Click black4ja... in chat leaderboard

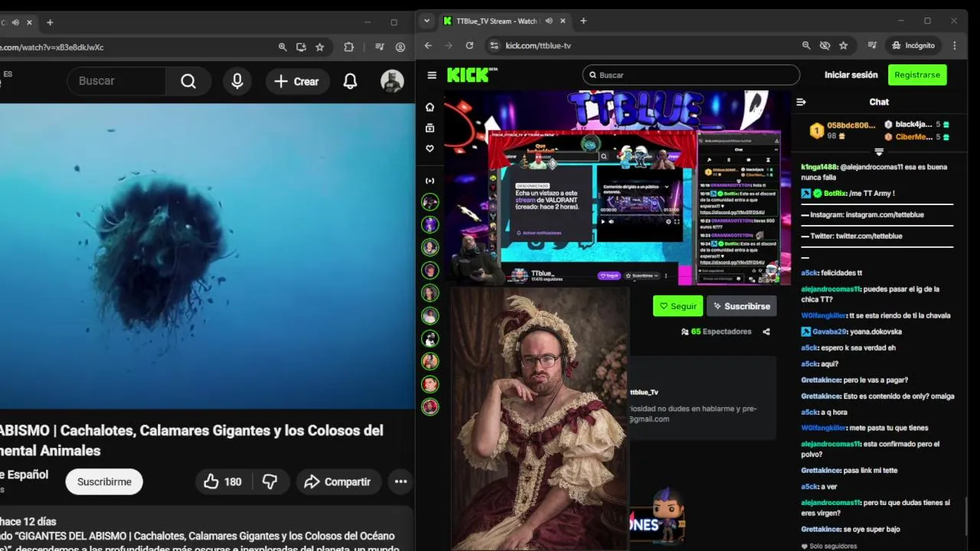pyautogui.click(x=913, y=124)
